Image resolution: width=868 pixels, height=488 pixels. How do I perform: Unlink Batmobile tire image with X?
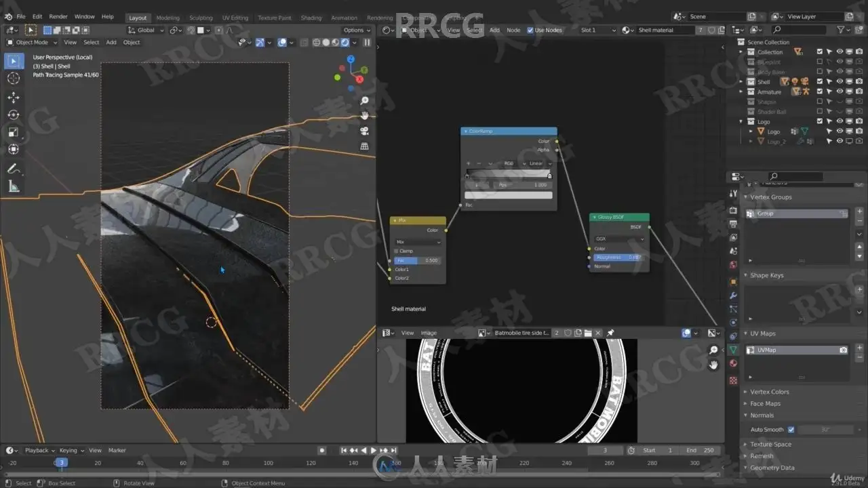[x=597, y=333]
